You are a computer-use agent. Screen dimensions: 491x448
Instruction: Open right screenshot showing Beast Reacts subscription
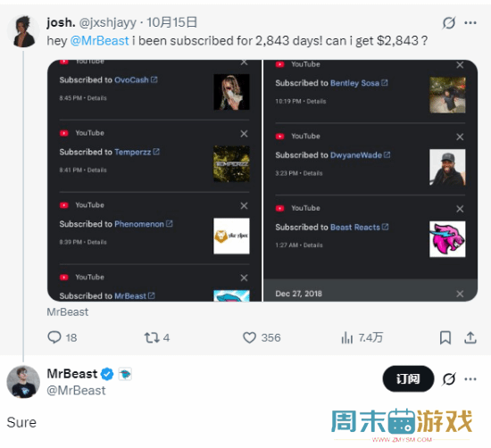click(370, 180)
